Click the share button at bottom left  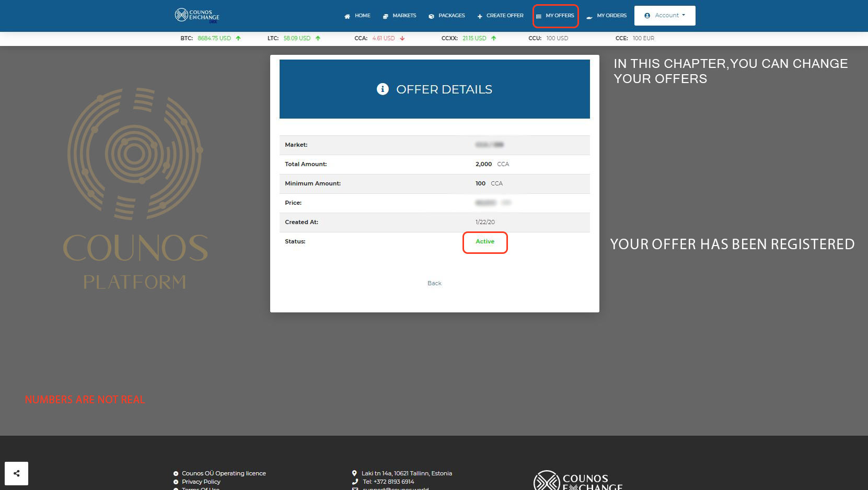tap(16, 473)
